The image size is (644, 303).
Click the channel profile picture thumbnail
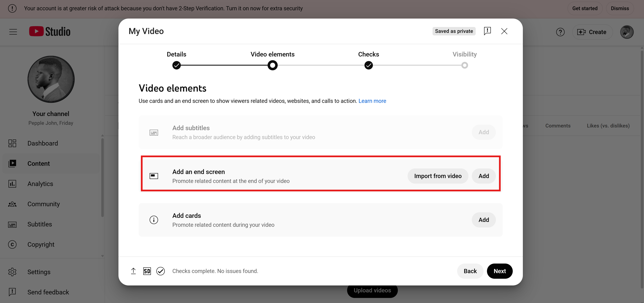[x=51, y=79]
